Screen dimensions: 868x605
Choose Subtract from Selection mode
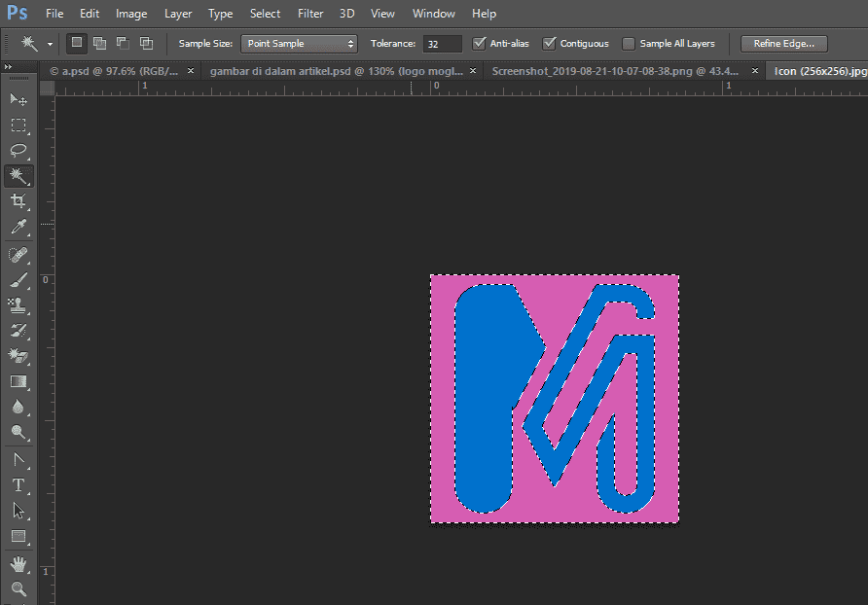123,43
